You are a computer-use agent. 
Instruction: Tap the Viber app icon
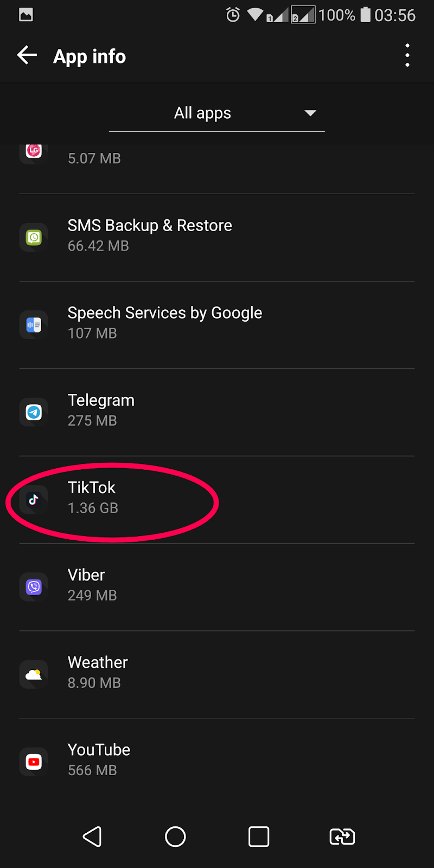(34, 587)
